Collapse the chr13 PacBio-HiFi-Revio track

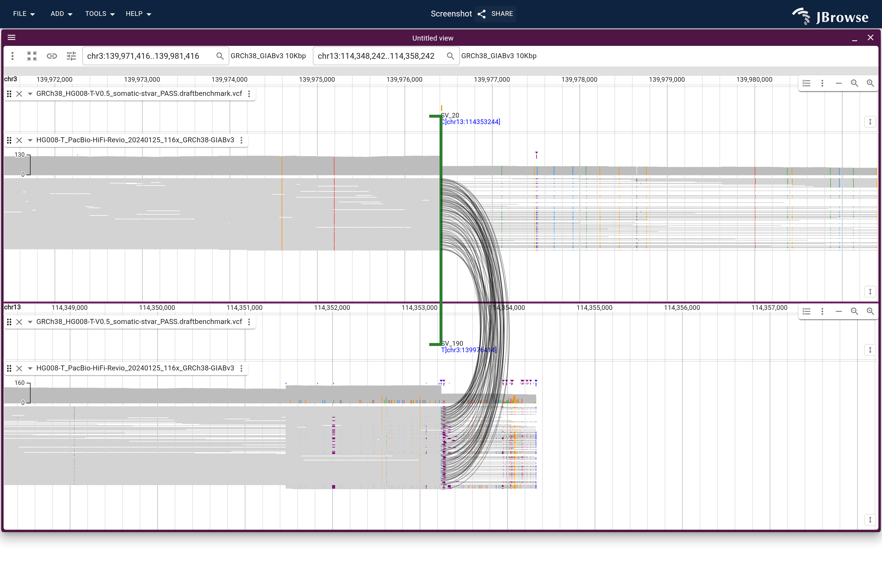[x=30, y=368]
